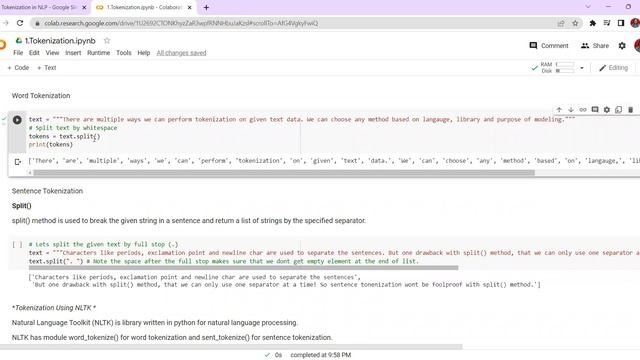Click the second code cell horizontal scrollbar
Viewport: 640px width, 360px height.
(x=243, y=268)
